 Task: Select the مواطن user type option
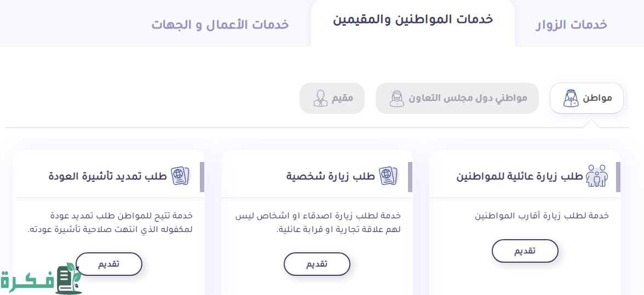586,99
